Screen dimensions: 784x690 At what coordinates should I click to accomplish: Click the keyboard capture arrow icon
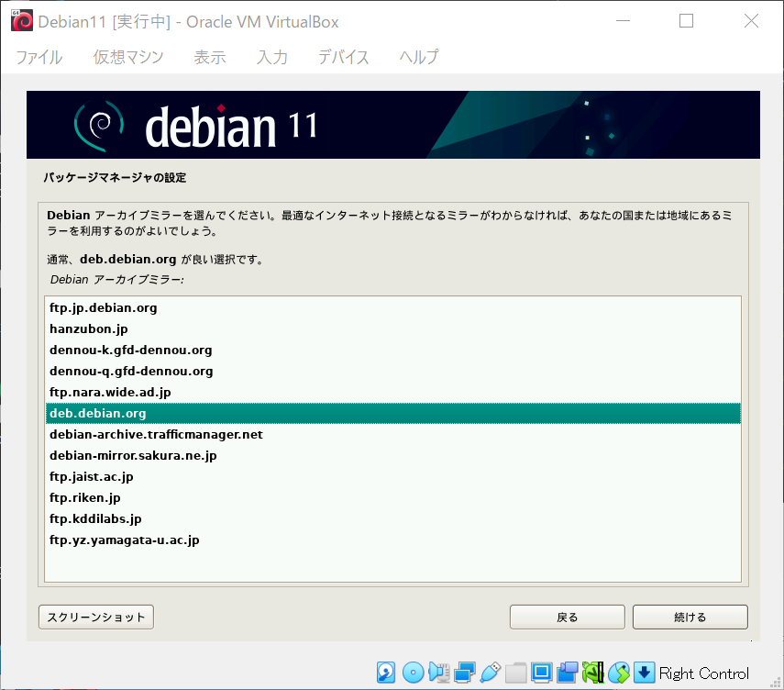645,673
